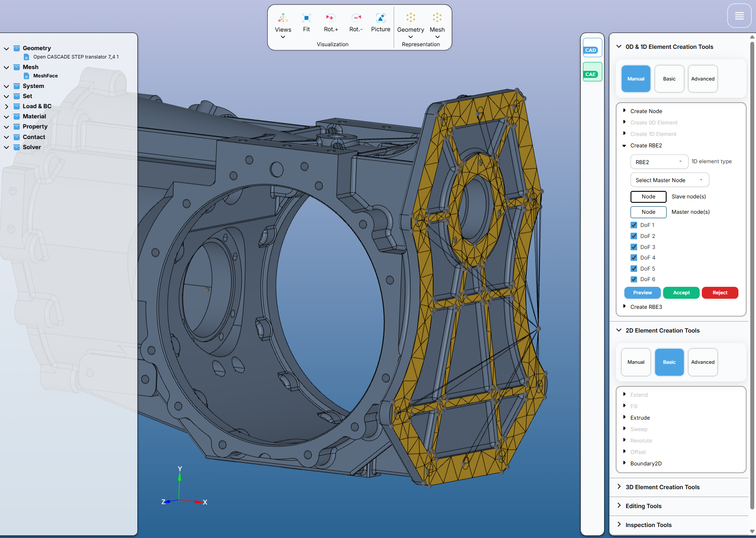Open the hamburger menu at top right
The image size is (756, 538).
pyautogui.click(x=739, y=16)
